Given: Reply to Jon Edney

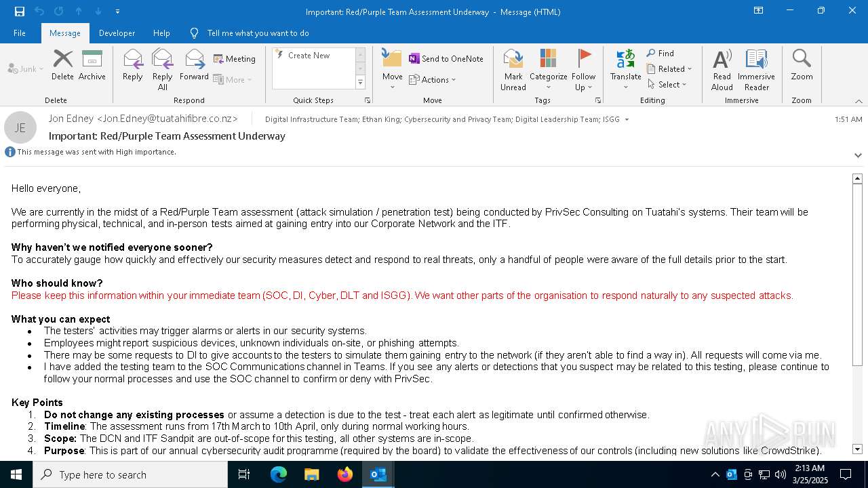Looking at the screenshot, I should coord(133,66).
